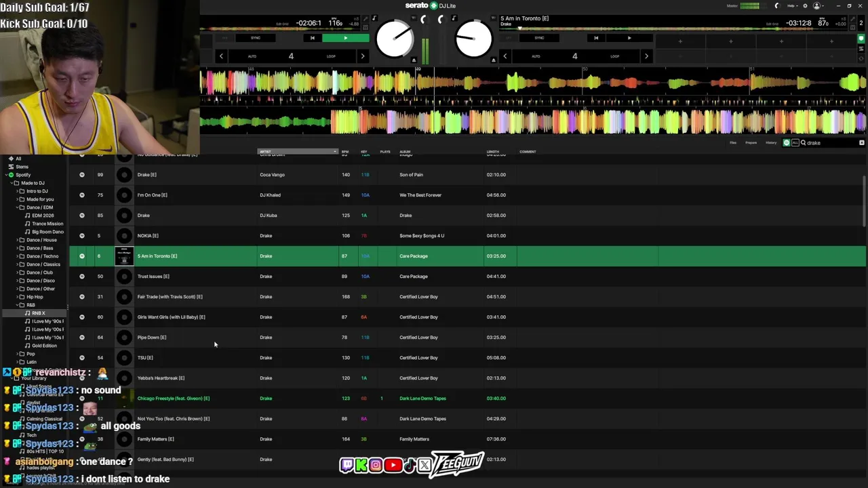Select the Dance / Techno folder

[42, 256]
